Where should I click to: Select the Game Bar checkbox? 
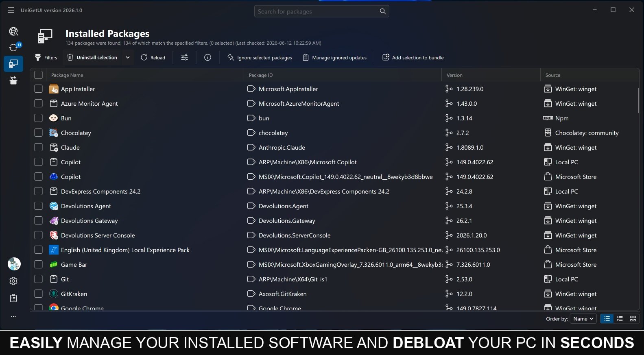pos(39,264)
